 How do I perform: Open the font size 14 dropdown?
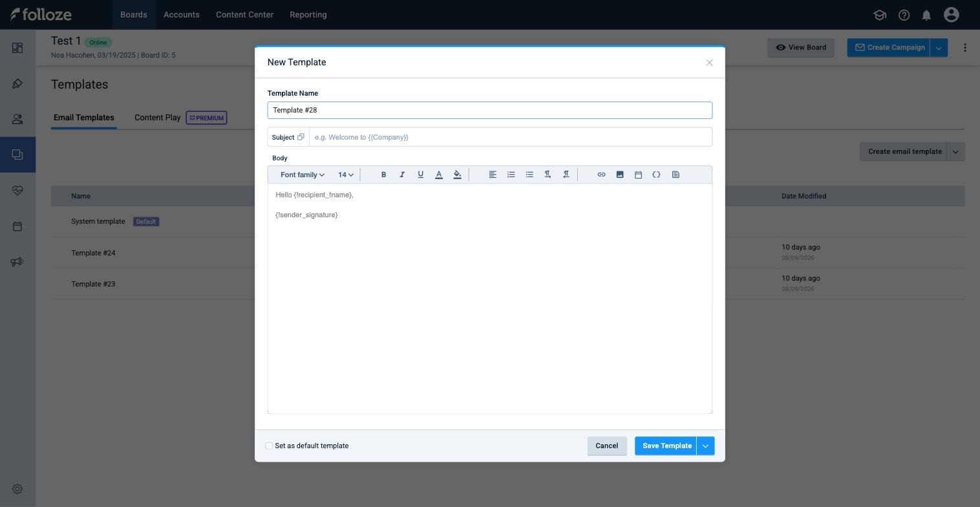346,175
